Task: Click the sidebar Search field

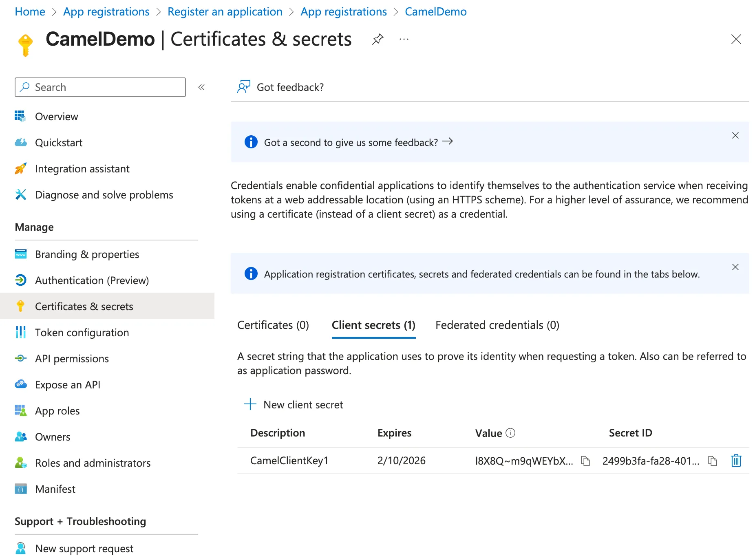Action: (100, 87)
